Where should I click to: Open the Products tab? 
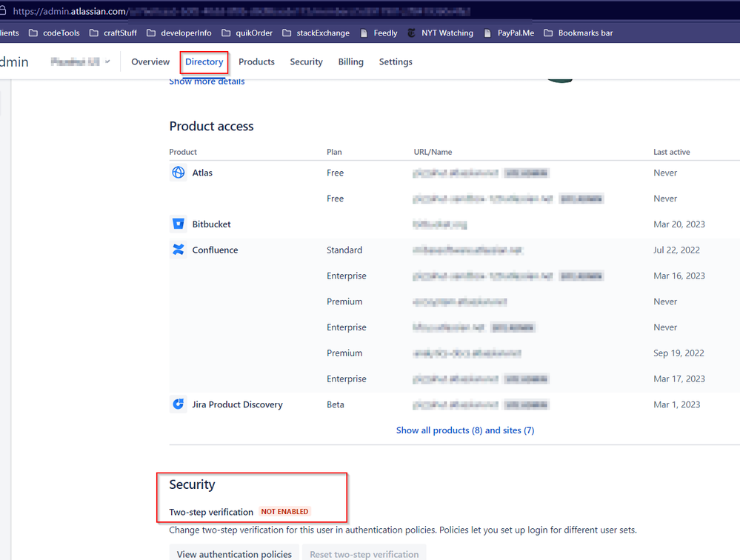click(x=256, y=61)
